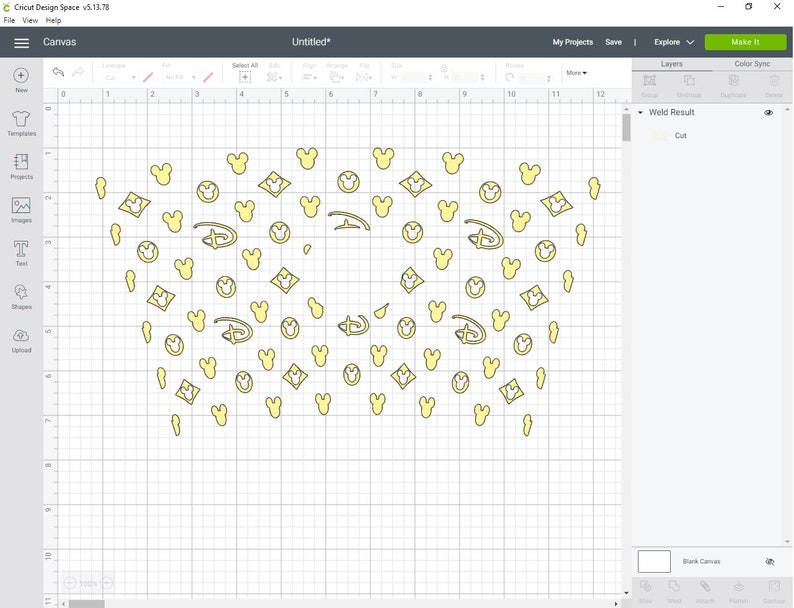Viewport: 794px width, 608px height.
Task: Click the Cut layer color swatch
Action: [x=659, y=136]
